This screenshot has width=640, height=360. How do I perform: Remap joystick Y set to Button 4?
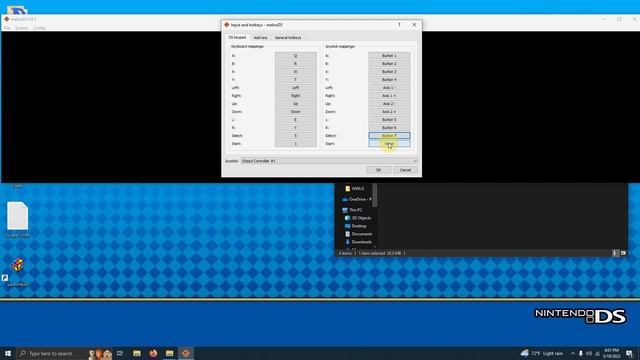pos(389,80)
